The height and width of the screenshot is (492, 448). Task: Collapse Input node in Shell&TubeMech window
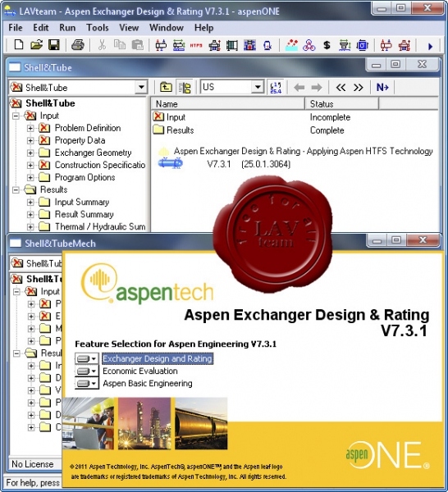[16, 291]
